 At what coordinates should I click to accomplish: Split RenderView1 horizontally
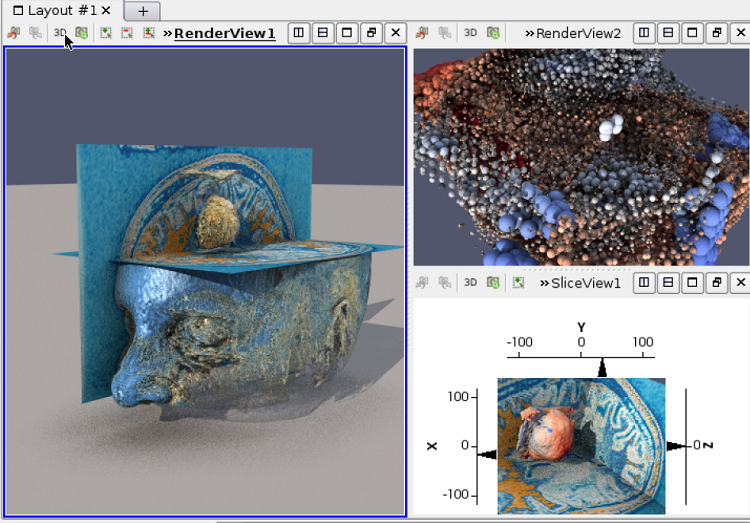coord(299,33)
